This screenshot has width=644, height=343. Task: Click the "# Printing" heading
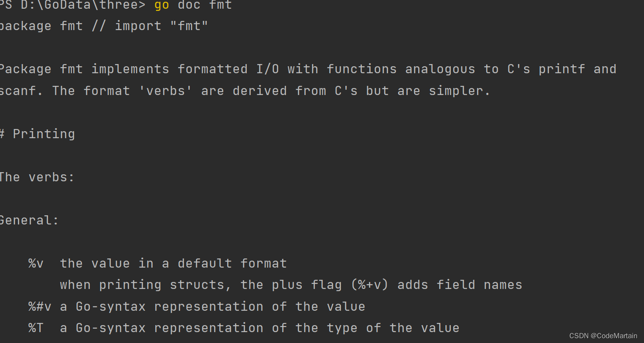tap(37, 134)
